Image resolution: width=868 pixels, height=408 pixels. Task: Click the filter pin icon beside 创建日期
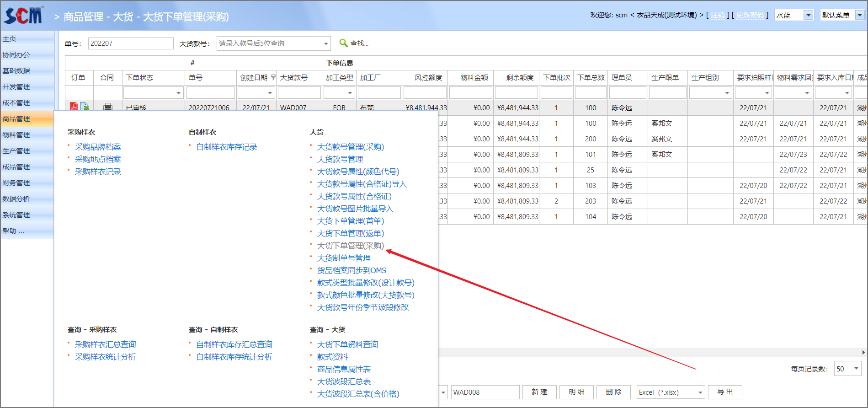273,77
